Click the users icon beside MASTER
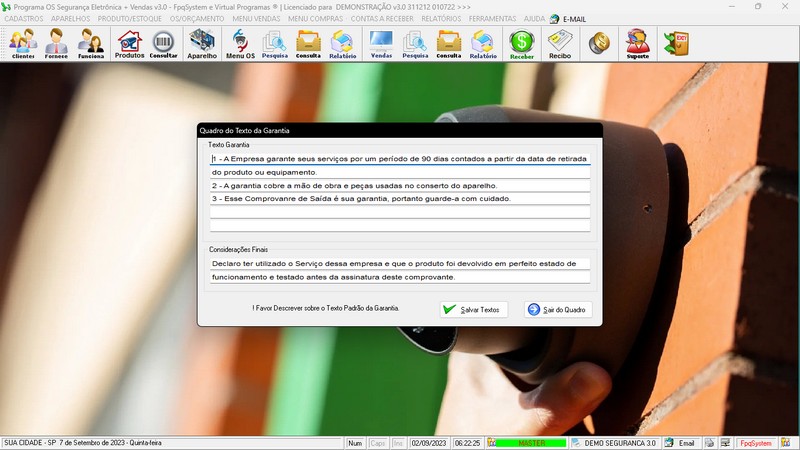Image resolution: width=800 pixels, height=450 pixels. (x=491, y=443)
